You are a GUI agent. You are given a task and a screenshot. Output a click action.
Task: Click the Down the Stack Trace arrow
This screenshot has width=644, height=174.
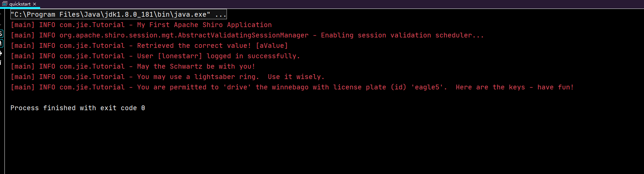click(1, 24)
